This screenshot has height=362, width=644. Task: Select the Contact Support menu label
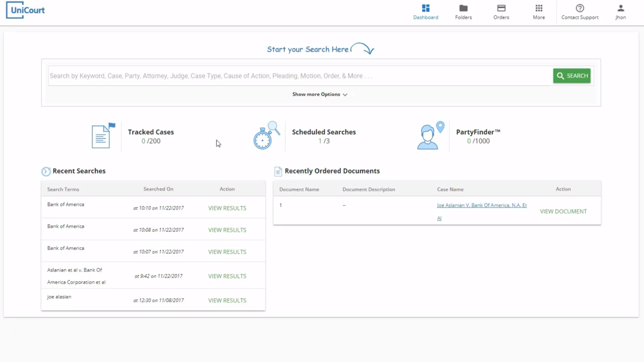580,17
